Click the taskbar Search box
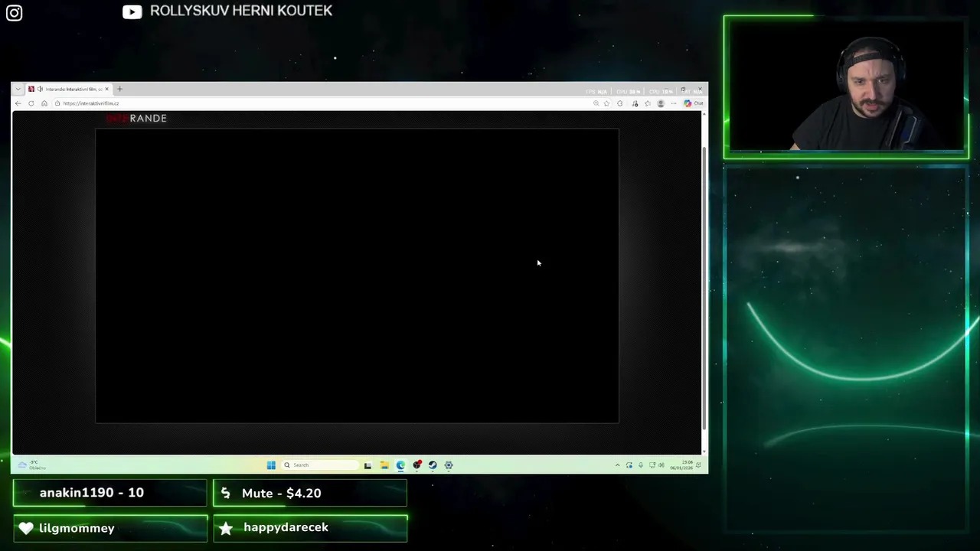Viewport: 980px width, 551px height. (x=320, y=465)
